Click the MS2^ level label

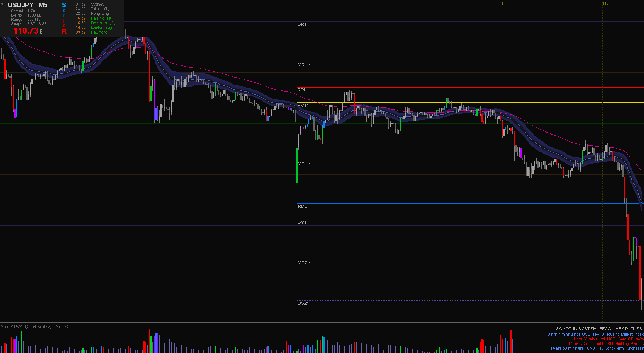[x=304, y=263]
